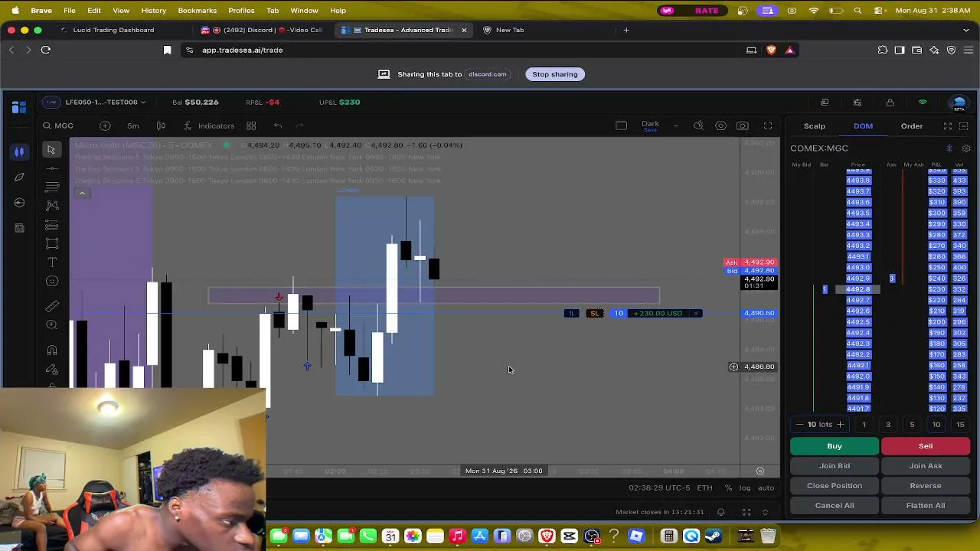Enter fullscreen chart mode
980x551 pixels.
(768, 126)
